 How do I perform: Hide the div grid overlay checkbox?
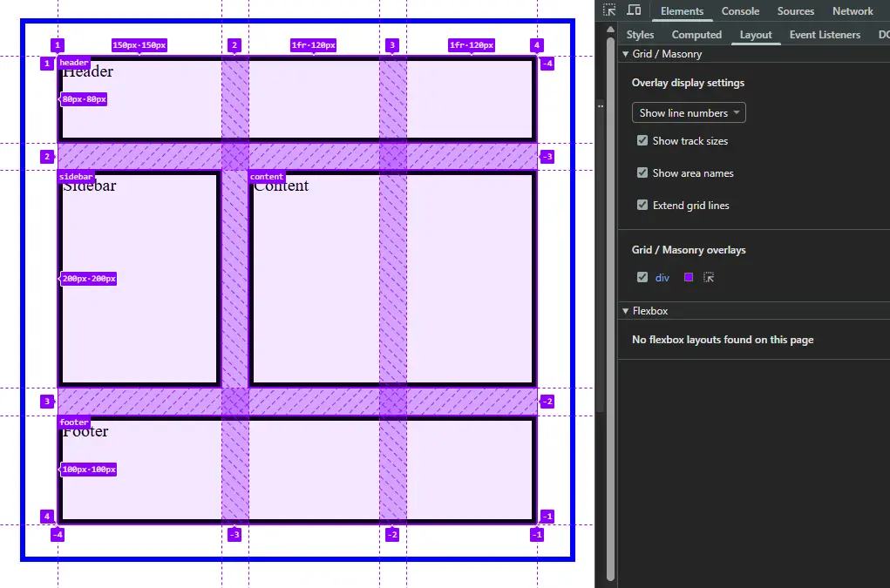(642, 278)
